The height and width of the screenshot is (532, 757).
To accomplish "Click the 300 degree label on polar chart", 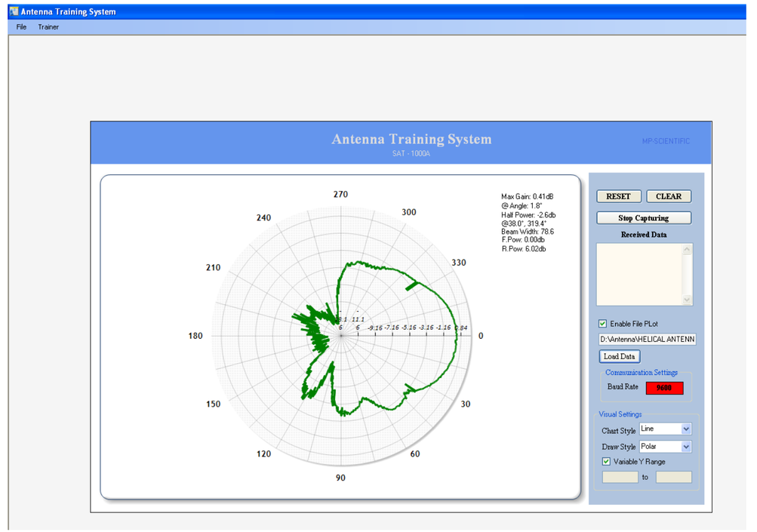I will pyautogui.click(x=409, y=212).
